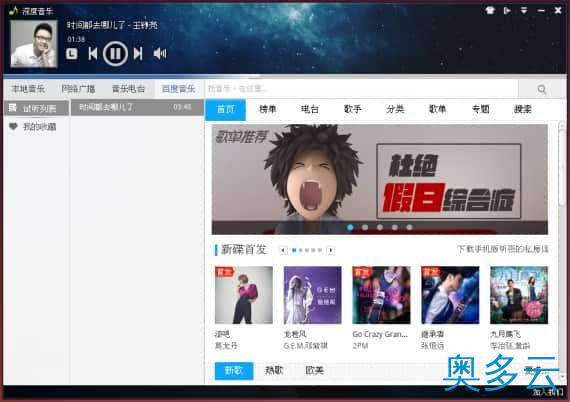The width and height of the screenshot is (570, 402).
Task: Open the 九月高飞 album cover
Action: 519,295
